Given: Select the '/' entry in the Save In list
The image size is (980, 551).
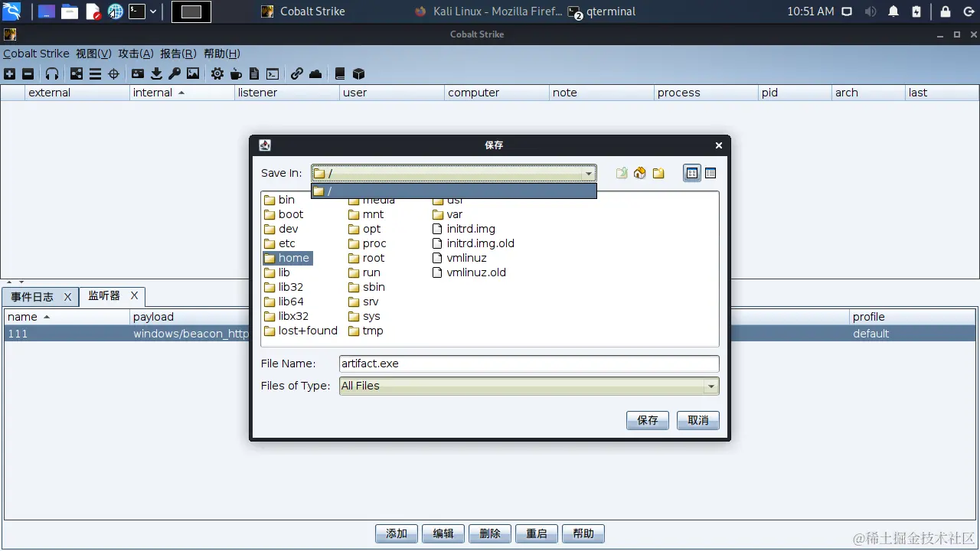Looking at the screenshot, I should [453, 191].
